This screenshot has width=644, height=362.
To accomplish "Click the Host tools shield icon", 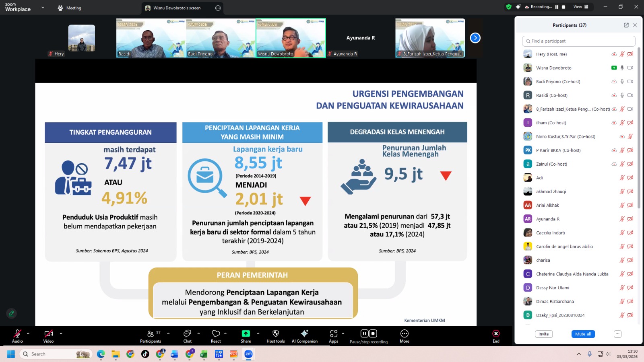I will coord(275,334).
